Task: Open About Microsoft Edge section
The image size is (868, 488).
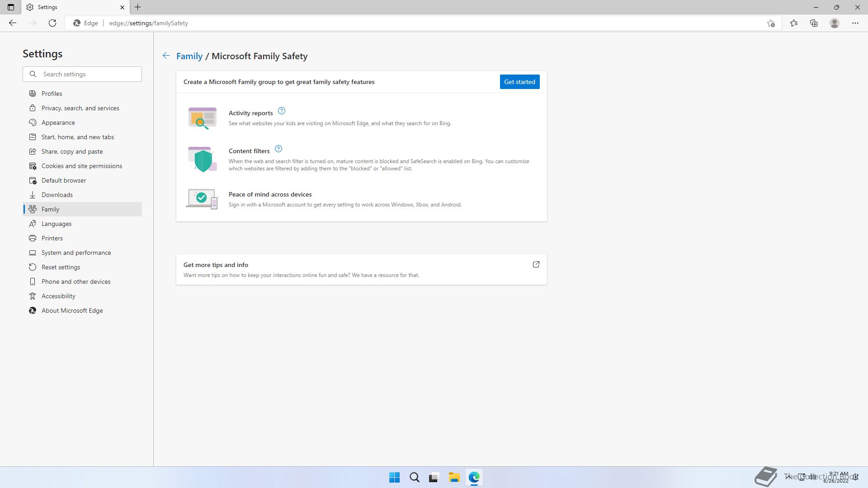Action: (82, 310)
